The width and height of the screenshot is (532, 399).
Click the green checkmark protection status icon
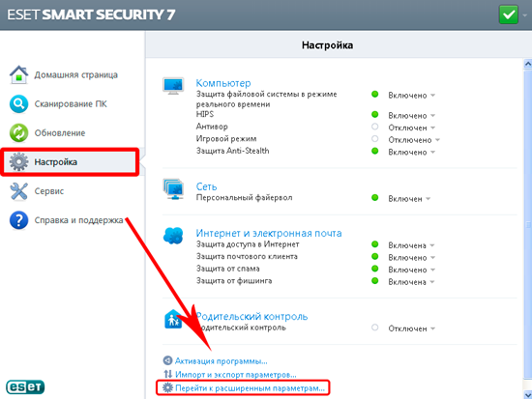pyautogui.click(x=508, y=14)
